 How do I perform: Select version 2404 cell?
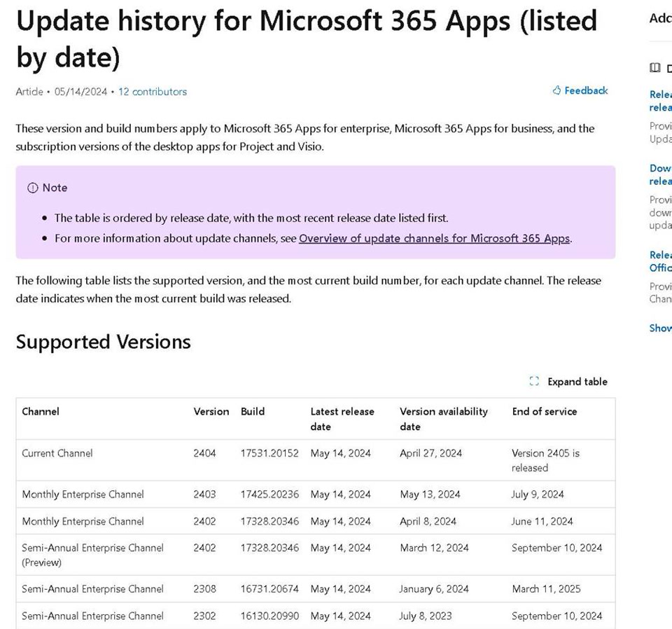coord(205,453)
